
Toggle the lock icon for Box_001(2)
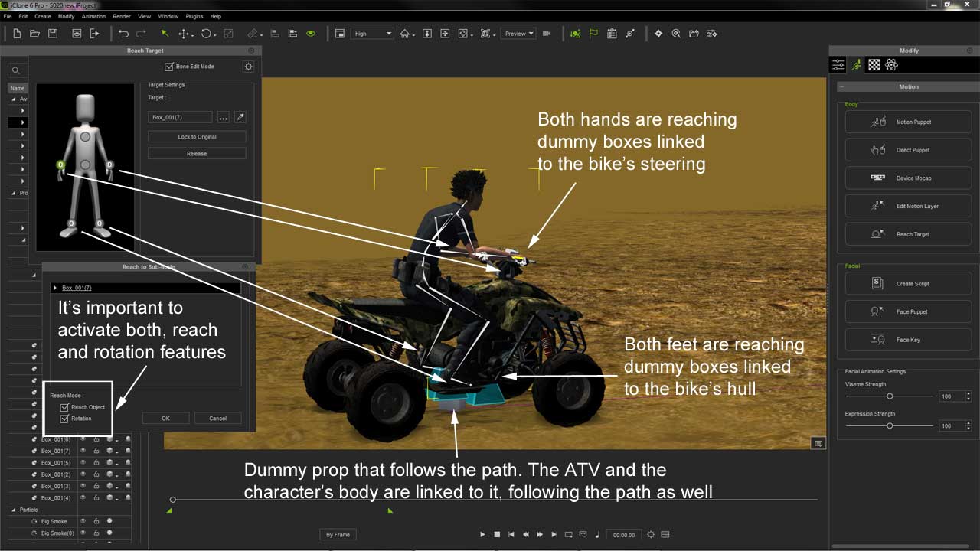point(96,474)
